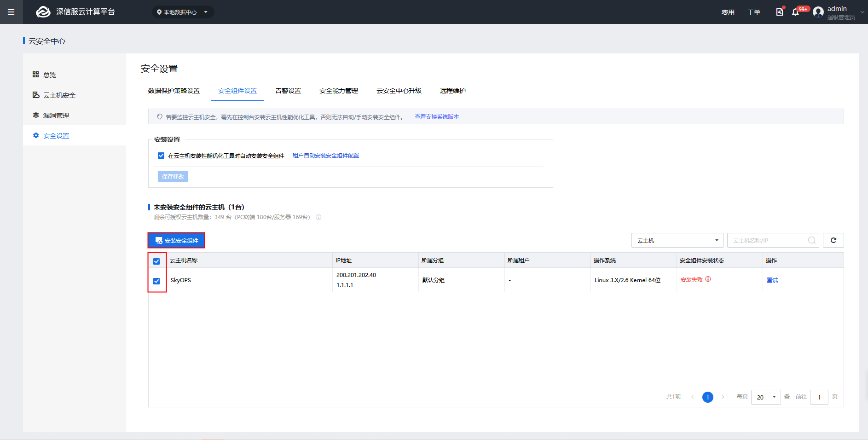Open the 工单 menu
This screenshot has height=440, width=868.
click(x=753, y=12)
